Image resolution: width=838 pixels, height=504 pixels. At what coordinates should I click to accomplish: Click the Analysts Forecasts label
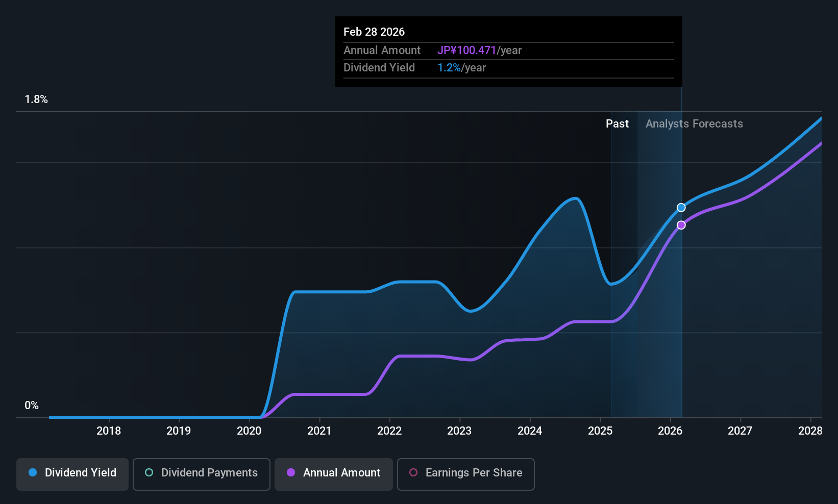pyautogui.click(x=694, y=124)
